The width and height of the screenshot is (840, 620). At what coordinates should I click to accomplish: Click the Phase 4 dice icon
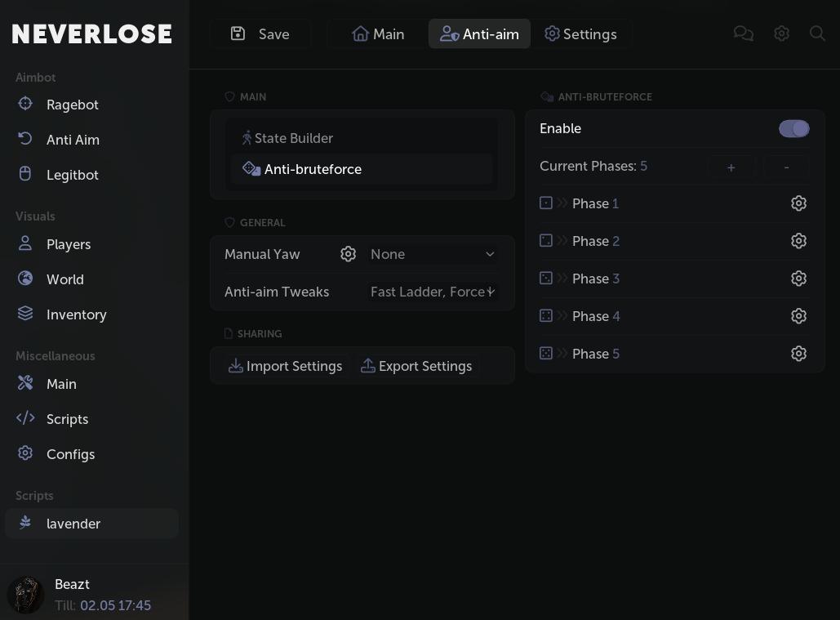(546, 316)
